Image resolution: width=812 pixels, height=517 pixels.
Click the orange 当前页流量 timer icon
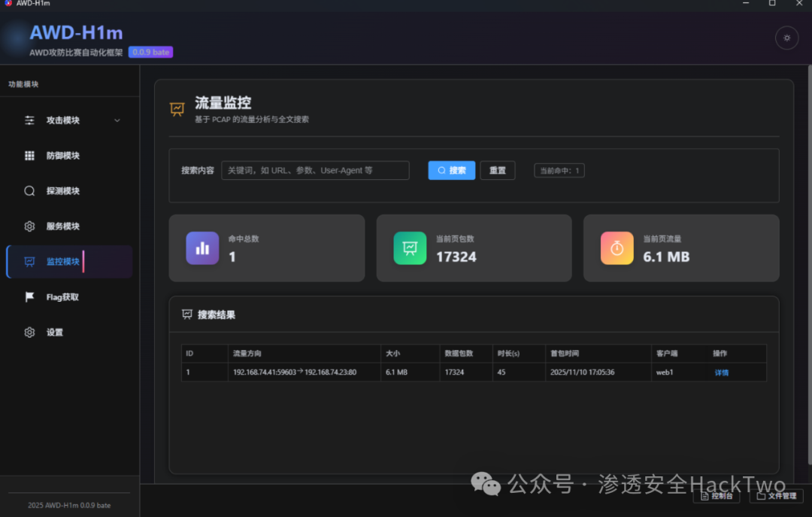coord(617,248)
